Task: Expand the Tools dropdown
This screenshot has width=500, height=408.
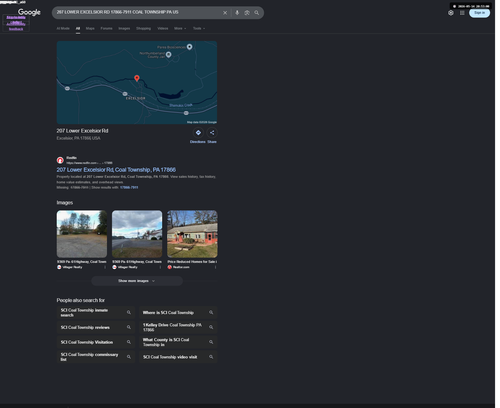Action: pyautogui.click(x=199, y=28)
